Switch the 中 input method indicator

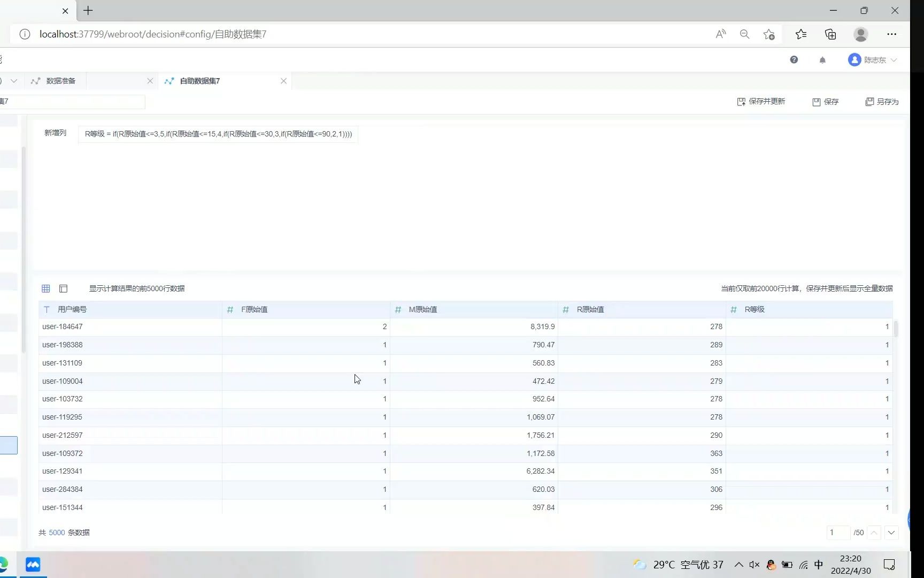click(x=819, y=565)
